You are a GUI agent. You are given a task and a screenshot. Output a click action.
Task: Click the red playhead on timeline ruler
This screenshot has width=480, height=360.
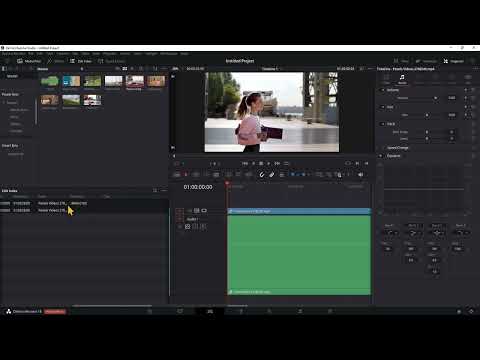pos(227,183)
